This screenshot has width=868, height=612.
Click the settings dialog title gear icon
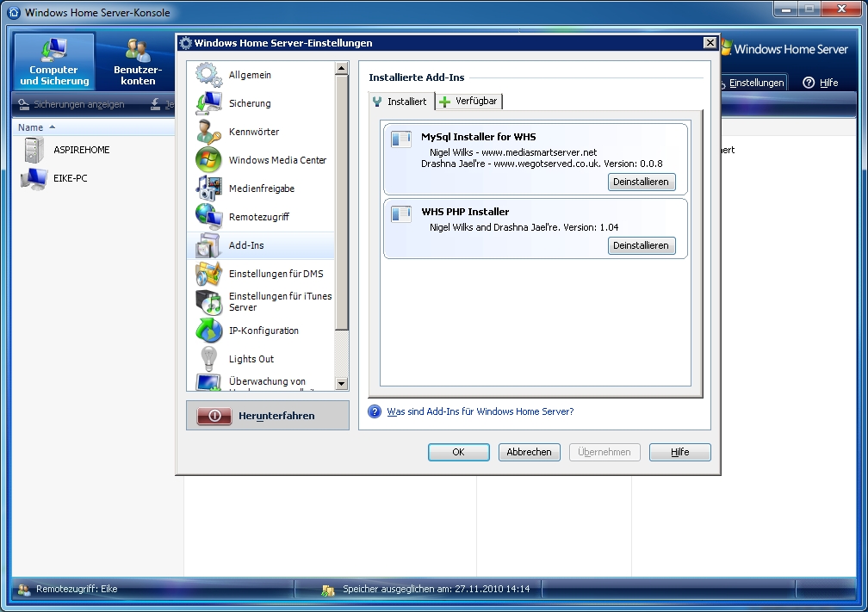click(x=185, y=43)
